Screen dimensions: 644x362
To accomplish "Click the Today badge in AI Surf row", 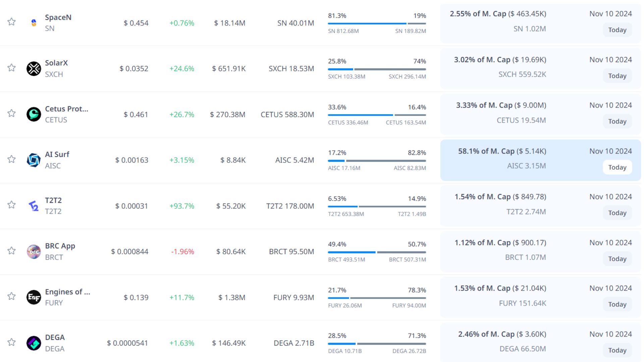I will click(617, 167).
